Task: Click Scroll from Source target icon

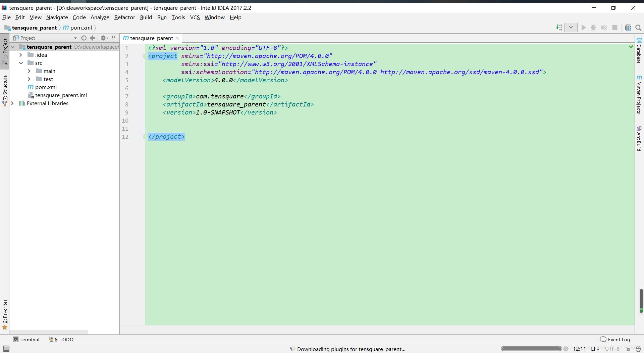Action: [x=84, y=38]
